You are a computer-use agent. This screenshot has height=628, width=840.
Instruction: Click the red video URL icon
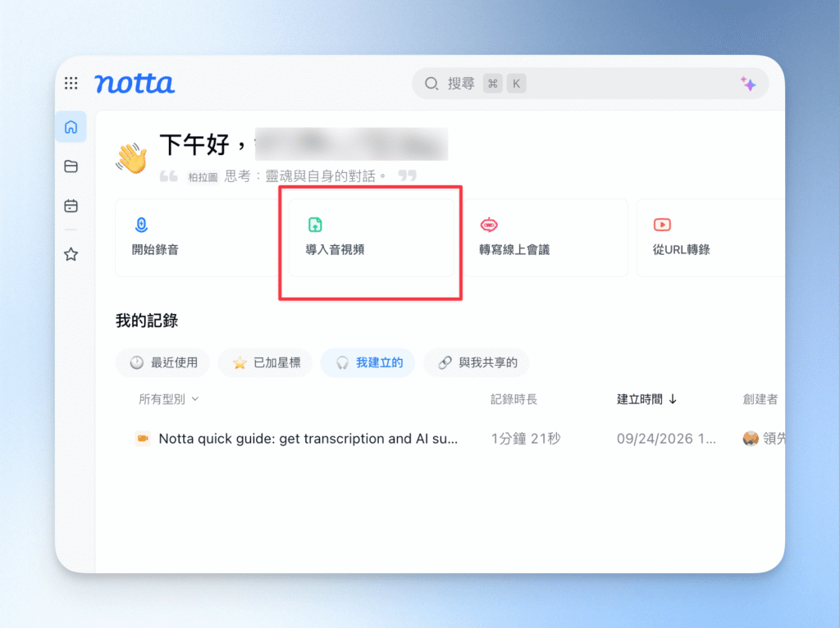662,225
